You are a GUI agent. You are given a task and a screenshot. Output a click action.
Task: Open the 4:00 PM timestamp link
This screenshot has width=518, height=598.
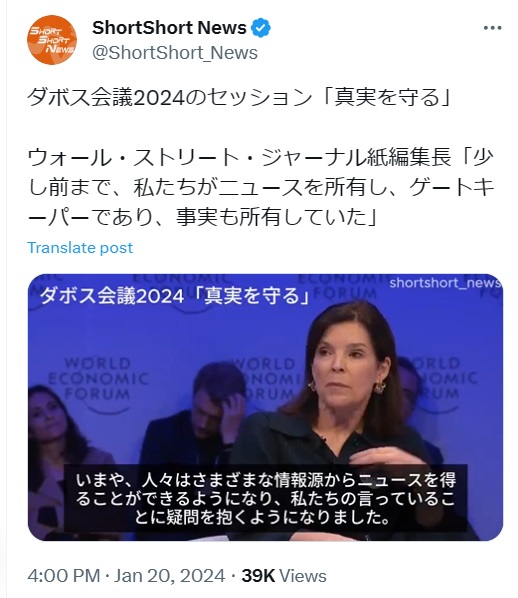64,576
